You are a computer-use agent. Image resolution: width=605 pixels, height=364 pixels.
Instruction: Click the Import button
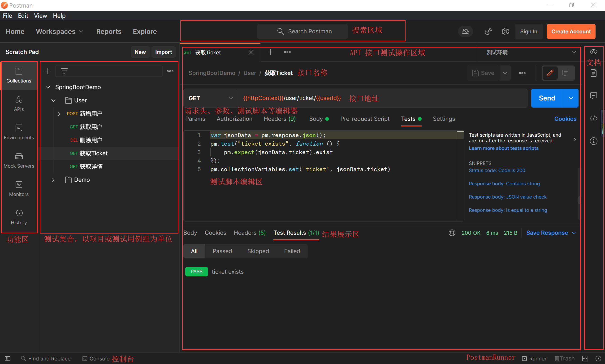(x=163, y=52)
